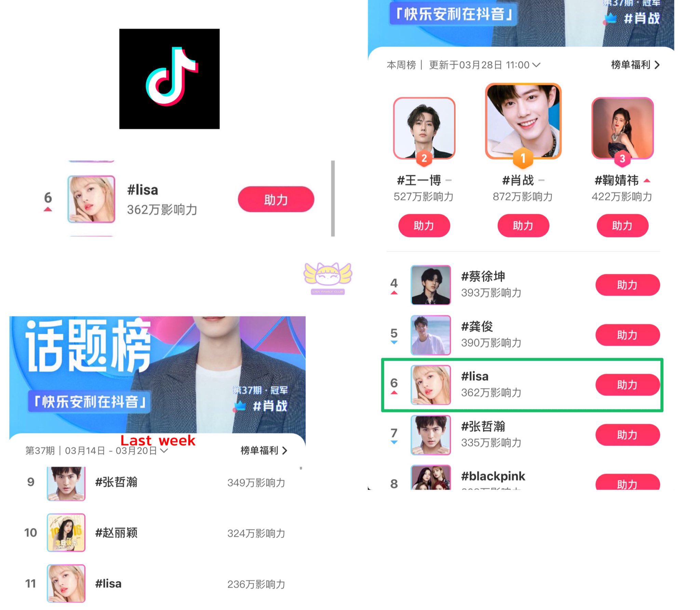Click the winged cat fan club logo

328,278
